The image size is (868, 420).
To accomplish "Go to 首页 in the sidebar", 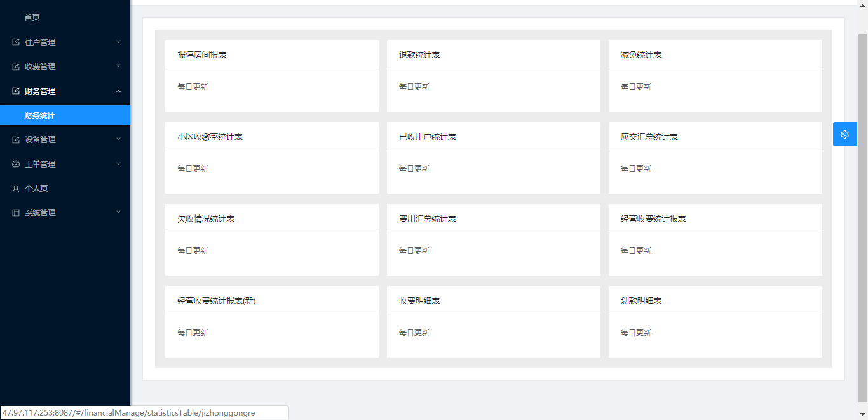I will point(32,18).
